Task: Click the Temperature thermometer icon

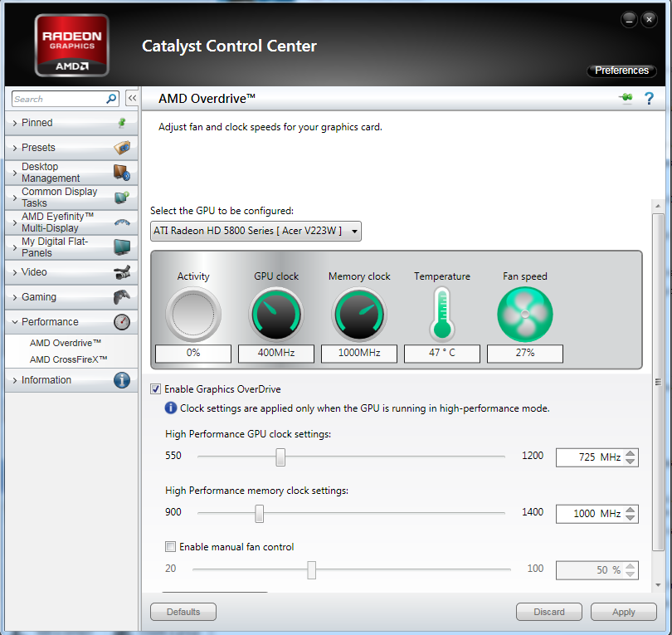Action: (x=442, y=315)
